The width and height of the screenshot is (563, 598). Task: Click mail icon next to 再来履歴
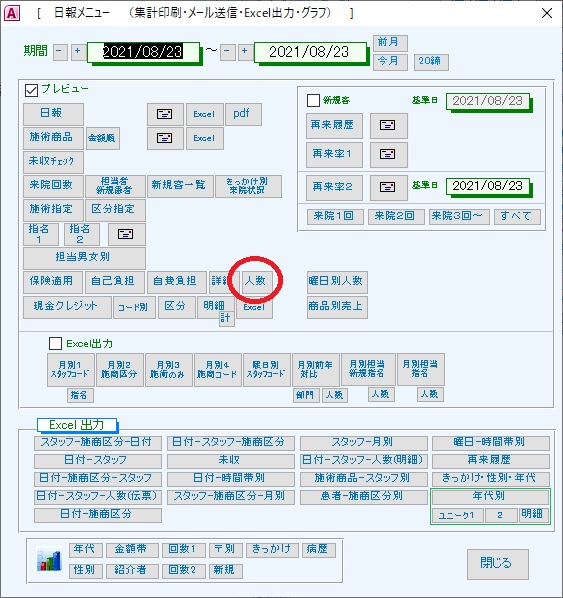[x=388, y=125]
